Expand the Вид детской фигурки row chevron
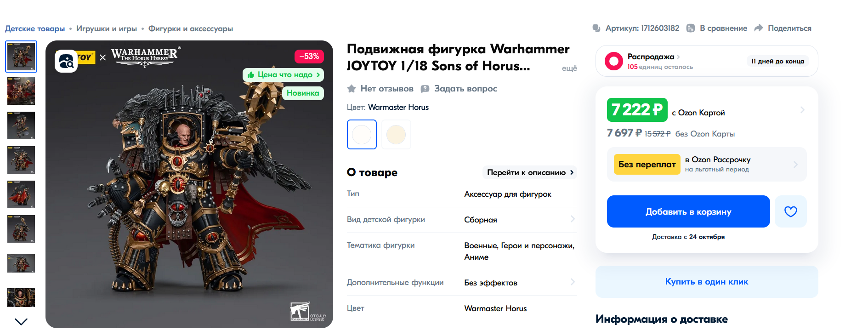The width and height of the screenshot is (868, 336). coord(573,219)
